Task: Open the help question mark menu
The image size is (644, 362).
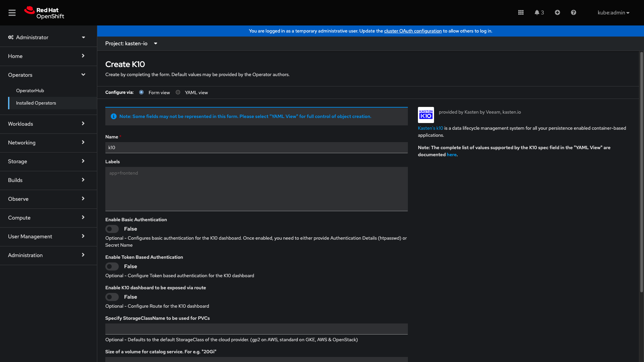Action: pos(574,12)
